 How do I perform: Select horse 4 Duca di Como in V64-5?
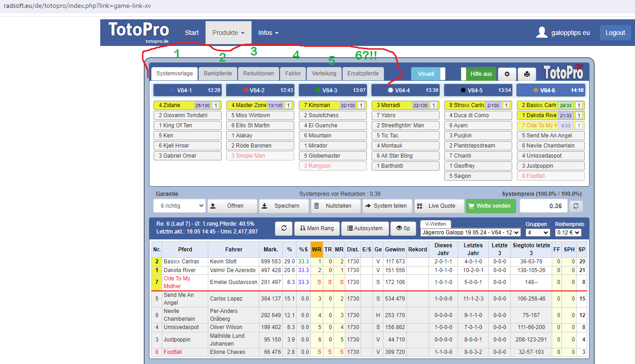(478, 115)
